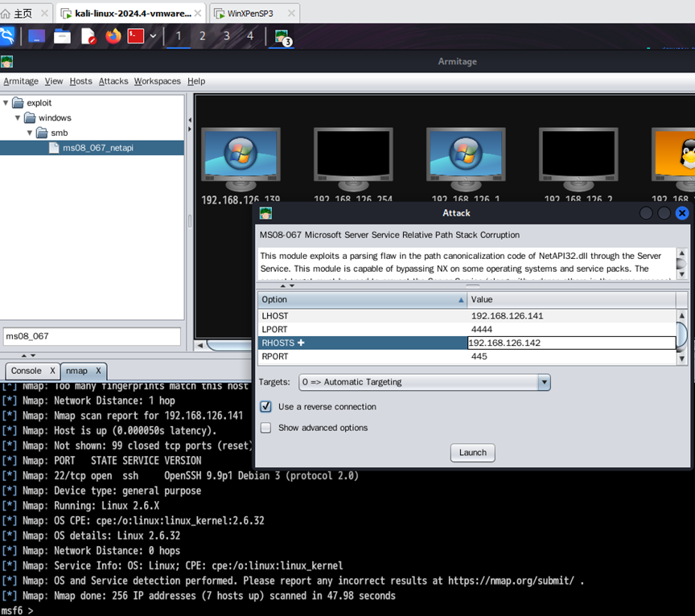Edit the RPORT value 445
Viewport: 695px width, 616px height.
pos(571,356)
